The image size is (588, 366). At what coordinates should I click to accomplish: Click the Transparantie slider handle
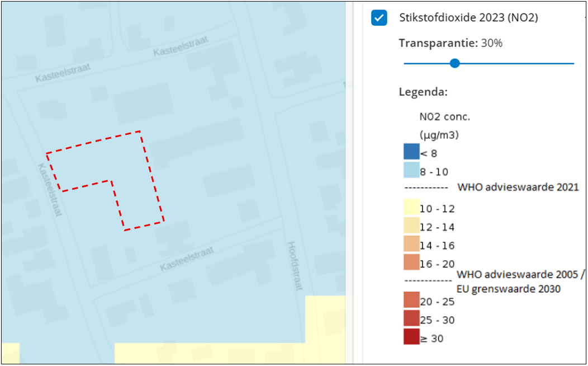click(x=454, y=63)
